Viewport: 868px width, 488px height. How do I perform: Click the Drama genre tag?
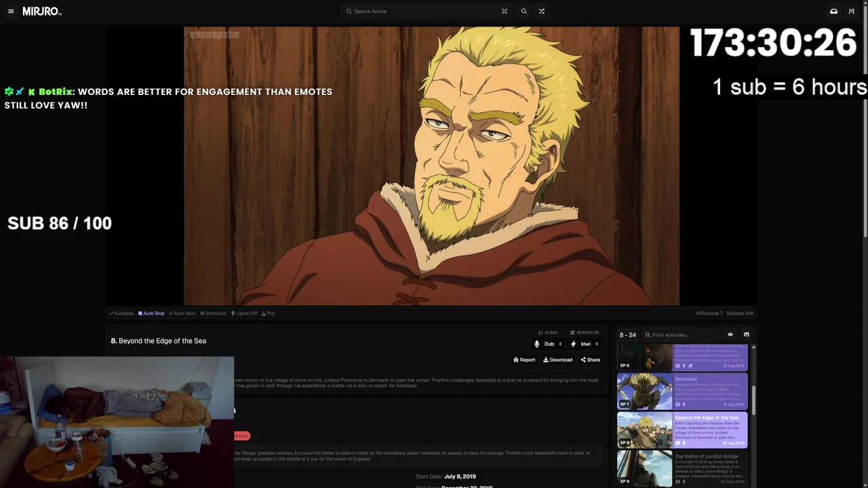pyautogui.click(x=241, y=436)
